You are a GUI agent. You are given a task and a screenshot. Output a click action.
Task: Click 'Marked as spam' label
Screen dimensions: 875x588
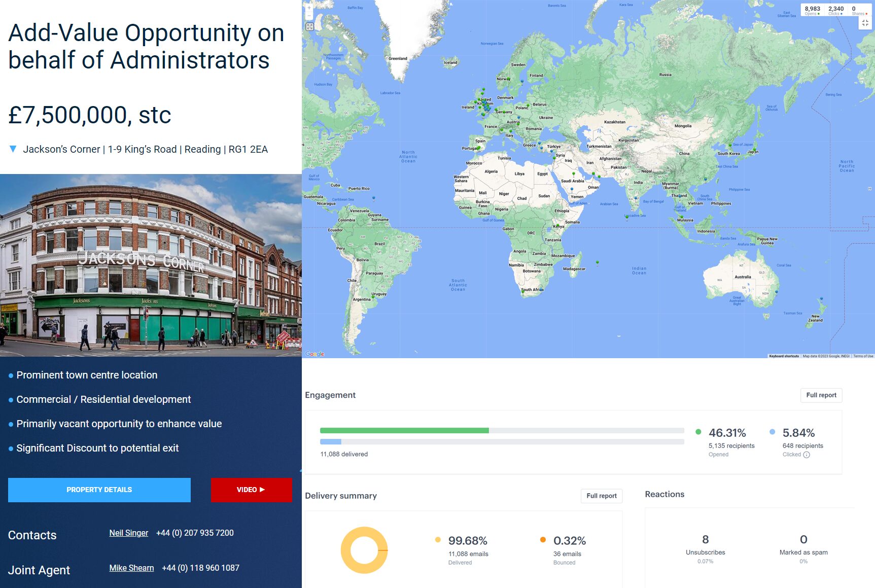tap(803, 552)
